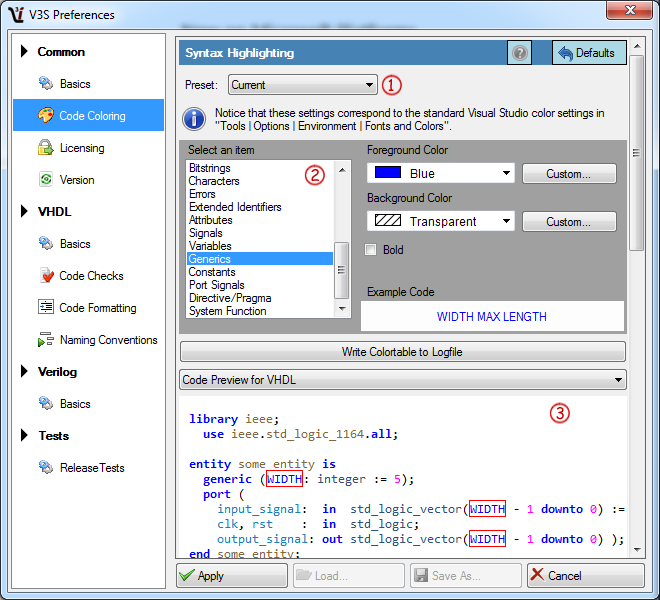
Task: Collapse the Verilog section
Action: pos(24,371)
